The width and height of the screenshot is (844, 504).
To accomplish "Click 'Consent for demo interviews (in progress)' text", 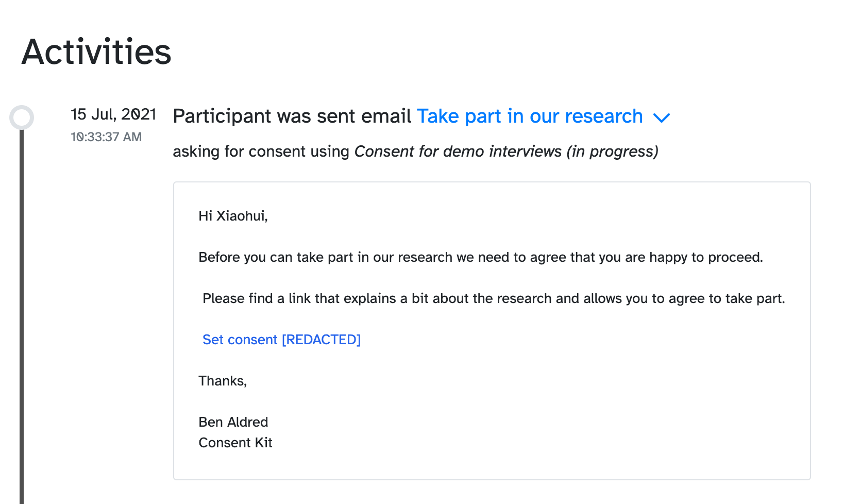I will tap(506, 152).
